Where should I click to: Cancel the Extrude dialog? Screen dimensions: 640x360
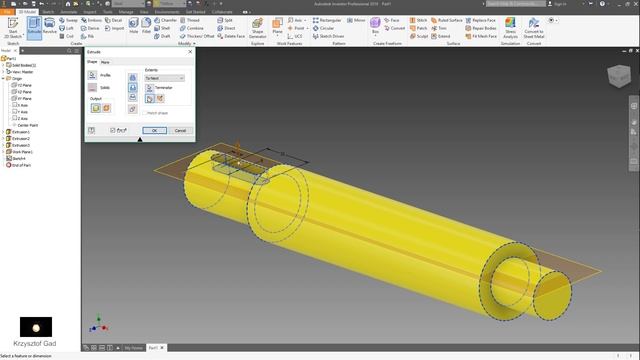coord(180,130)
